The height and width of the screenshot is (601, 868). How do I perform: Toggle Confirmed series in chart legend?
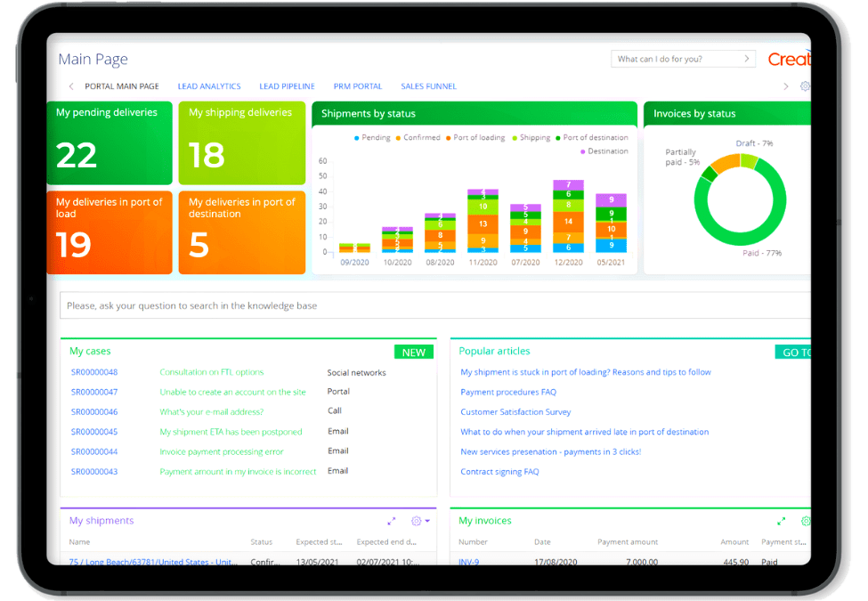(x=418, y=138)
